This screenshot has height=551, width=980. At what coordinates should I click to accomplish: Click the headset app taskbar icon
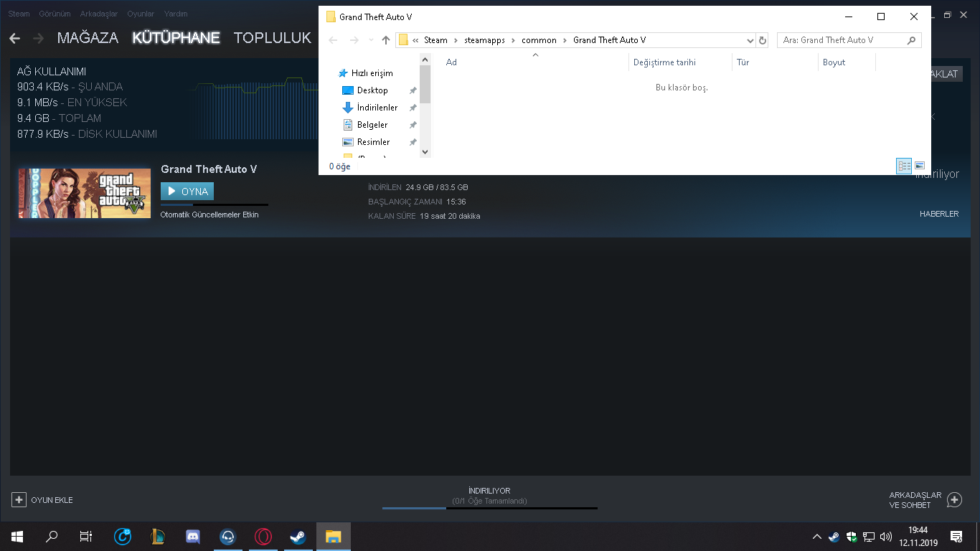[x=228, y=536]
